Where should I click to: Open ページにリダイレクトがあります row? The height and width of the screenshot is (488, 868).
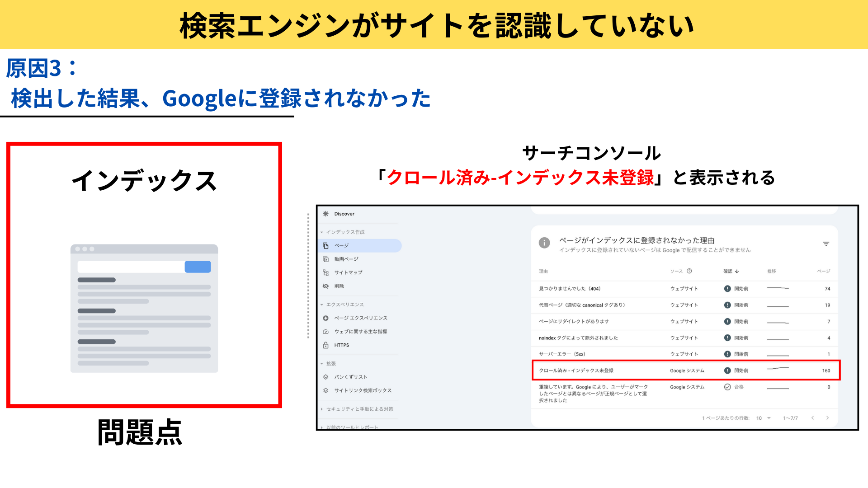coord(684,321)
